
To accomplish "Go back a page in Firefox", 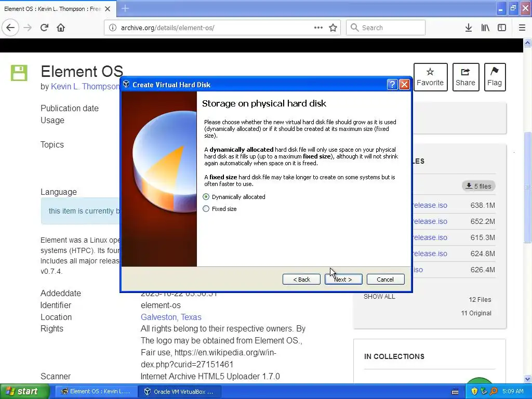I will pyautogui.click(x=10, y=28).
